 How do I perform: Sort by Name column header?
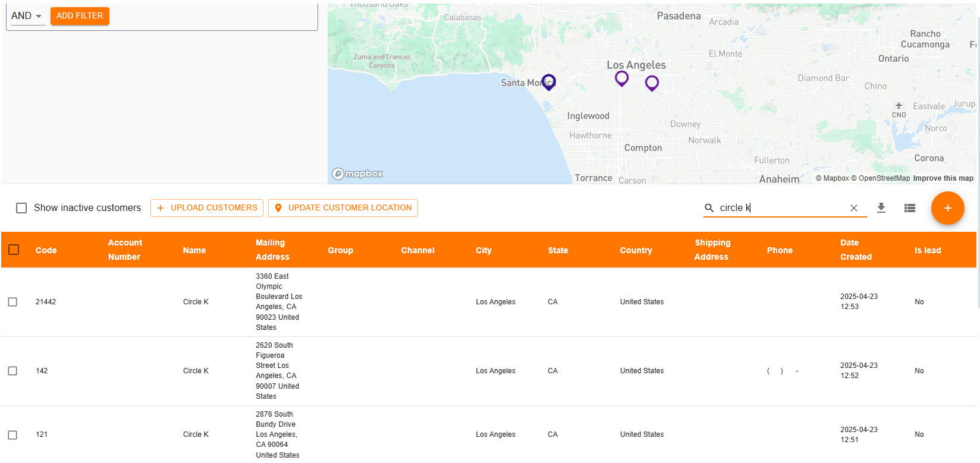tap(194, 250)
